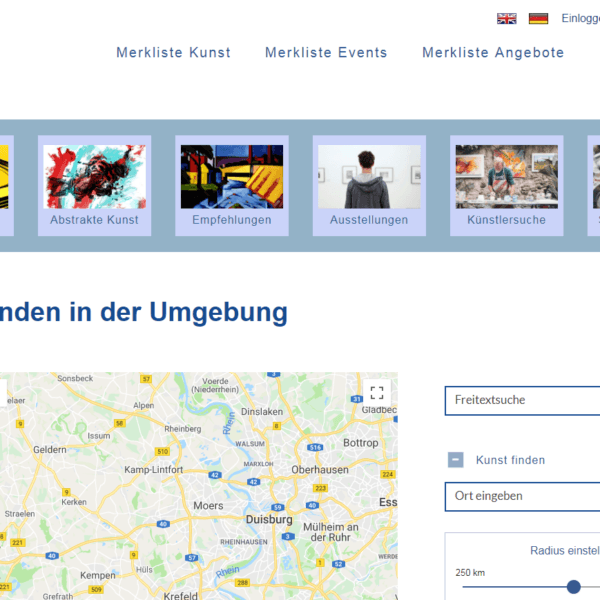
Task: Open the Empfehlungen painting thumbnail
Action: [232, 177]
